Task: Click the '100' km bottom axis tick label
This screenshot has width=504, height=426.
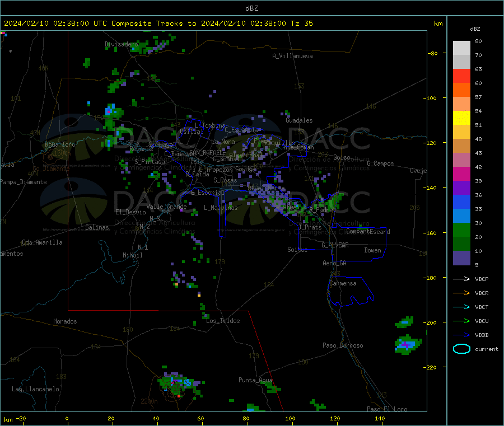Action: click(290, 418)
